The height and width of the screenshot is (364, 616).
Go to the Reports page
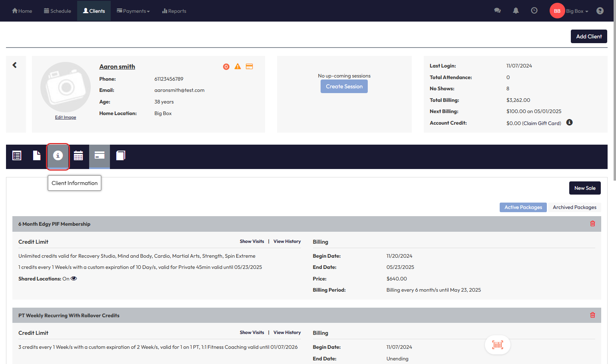tap(174, 11)
